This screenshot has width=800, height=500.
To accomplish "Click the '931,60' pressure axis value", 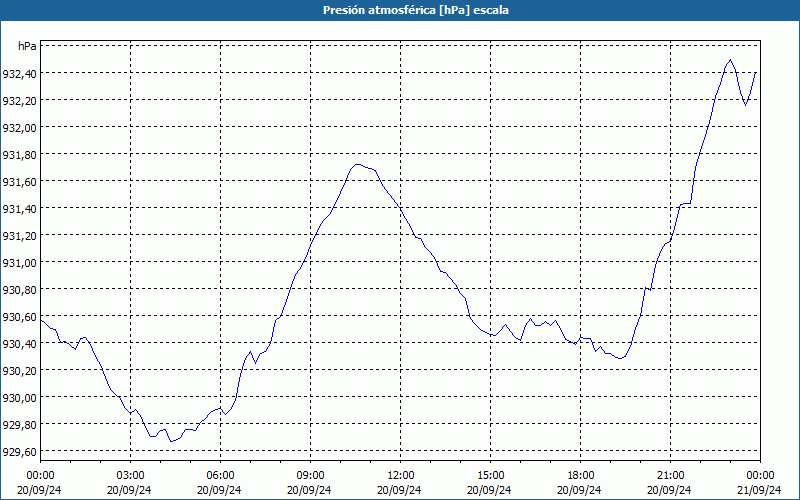I will click(x=19, y=182).
